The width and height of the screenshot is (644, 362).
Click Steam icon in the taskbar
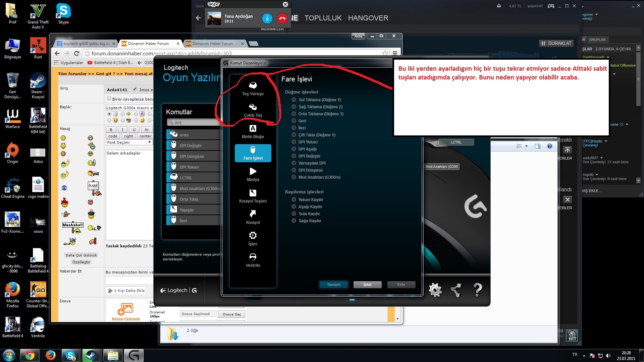click(x=91, y=355)
